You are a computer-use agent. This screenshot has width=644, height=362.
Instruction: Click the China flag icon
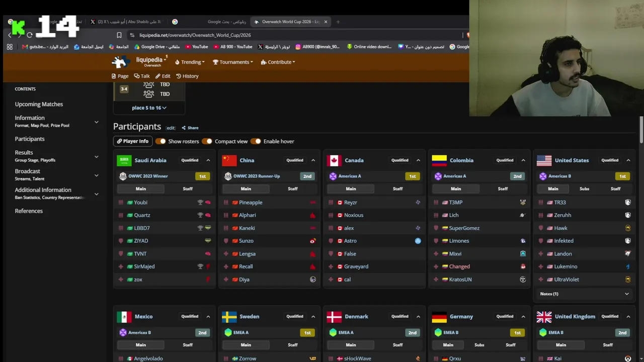click(x=229, y=160)
